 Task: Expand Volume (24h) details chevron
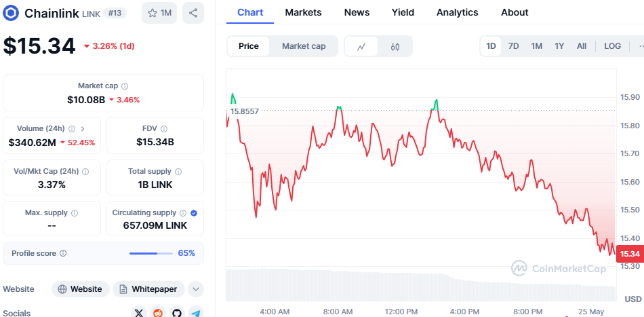point(83,129)
